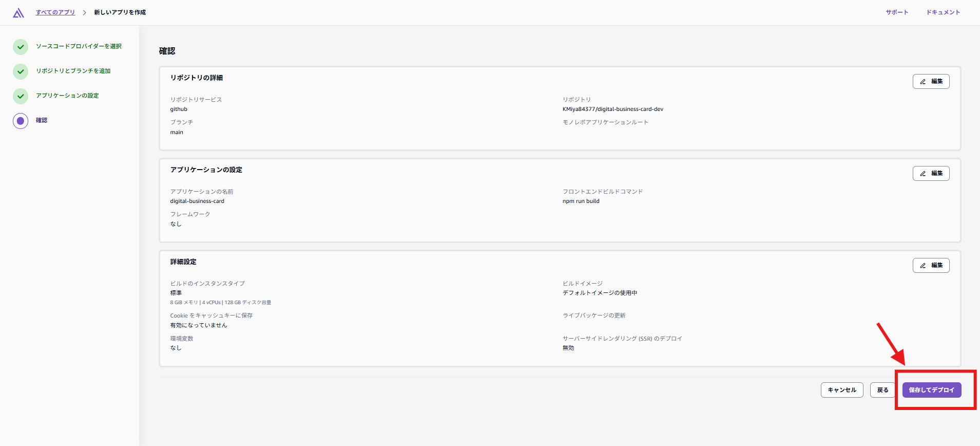The image size is (980, 446).
Task: Click the ライブパッケージの更新 label
Action: tap(594, 315)
